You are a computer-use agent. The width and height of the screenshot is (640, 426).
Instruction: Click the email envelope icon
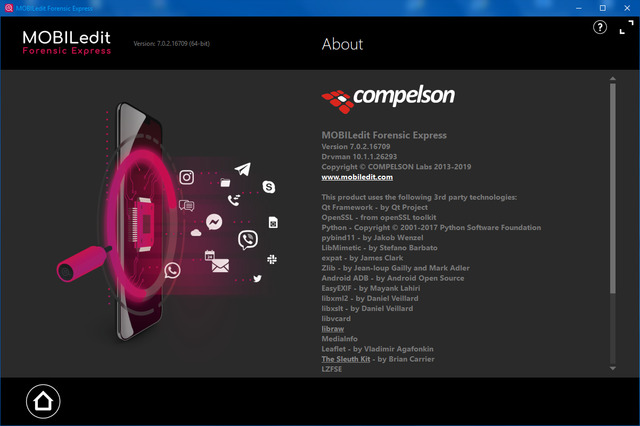click(x=220, y=266)
